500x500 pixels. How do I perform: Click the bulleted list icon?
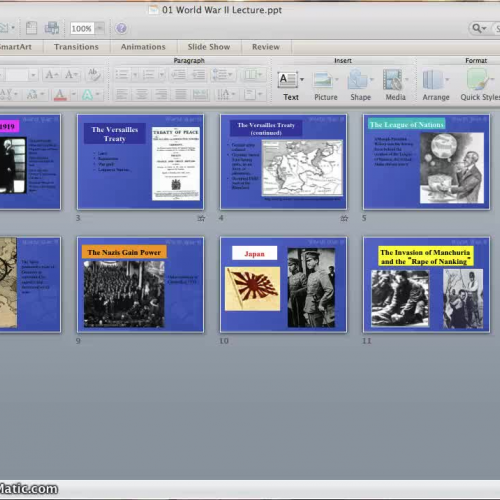122,75
